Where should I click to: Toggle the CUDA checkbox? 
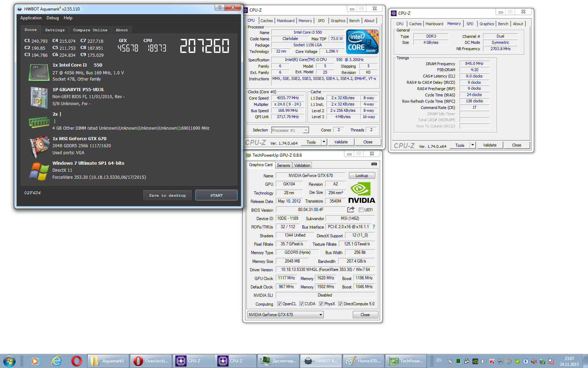pyautogui.click(x=301, y=304)
